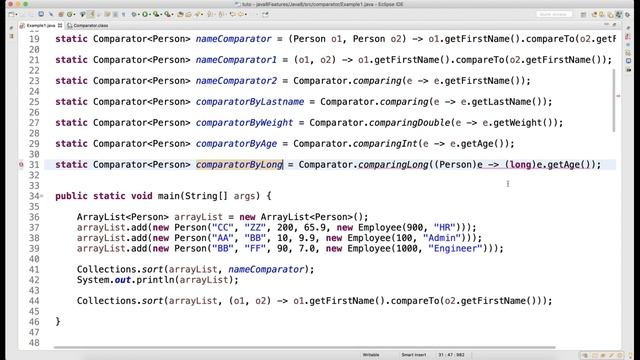Screen dimensions: 640x360
Task: Click highlighted 'comparatorByLong' on line 31
Action: pos(239,164)
